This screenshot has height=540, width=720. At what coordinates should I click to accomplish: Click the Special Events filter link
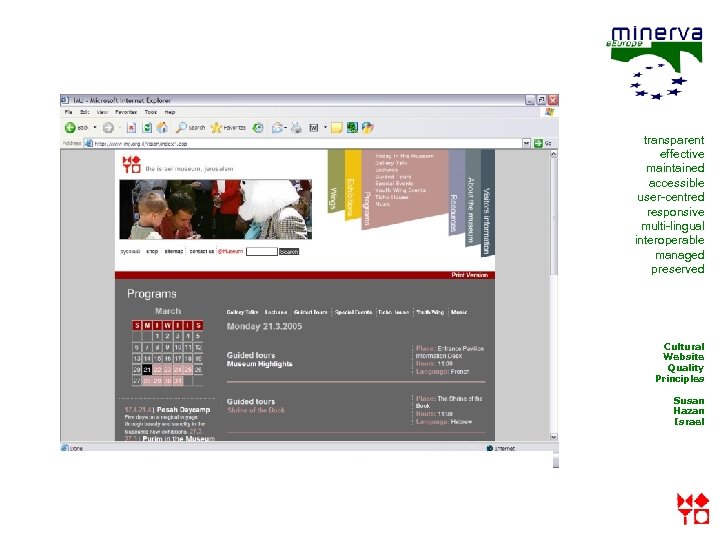click(353, 312)
